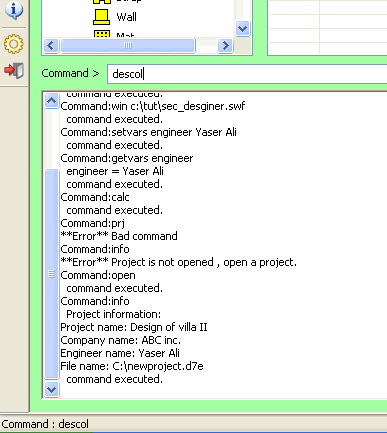Viewport: 387px width, 433px height.
Task: Click log line 'Command:calc'
Action: click(95, 197)
